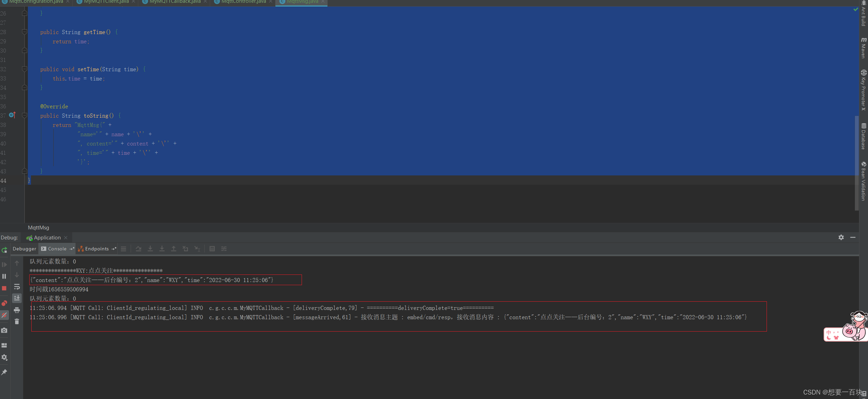Switch to the Console tab
The width and height of the screenshot is (868, 399).
(x=57, y=249)
